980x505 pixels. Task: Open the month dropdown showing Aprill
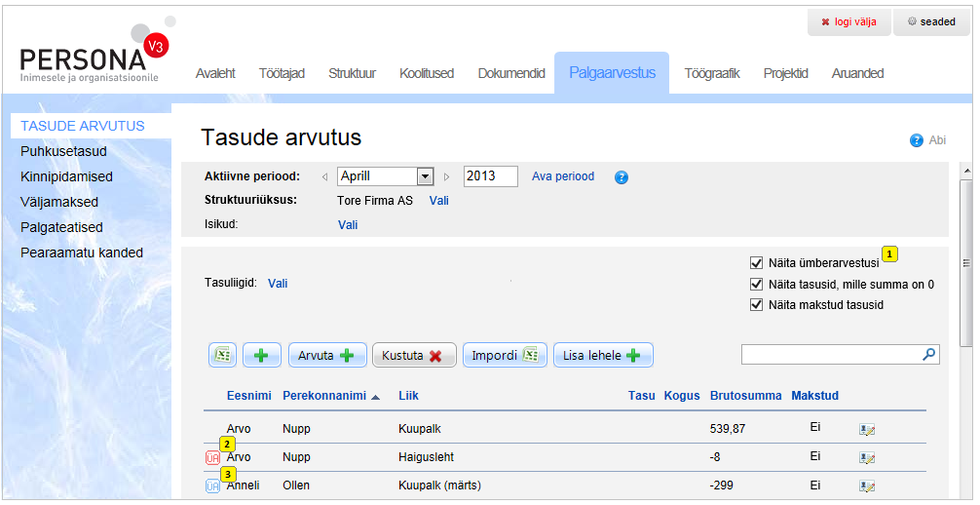click(x=425, y=176)
